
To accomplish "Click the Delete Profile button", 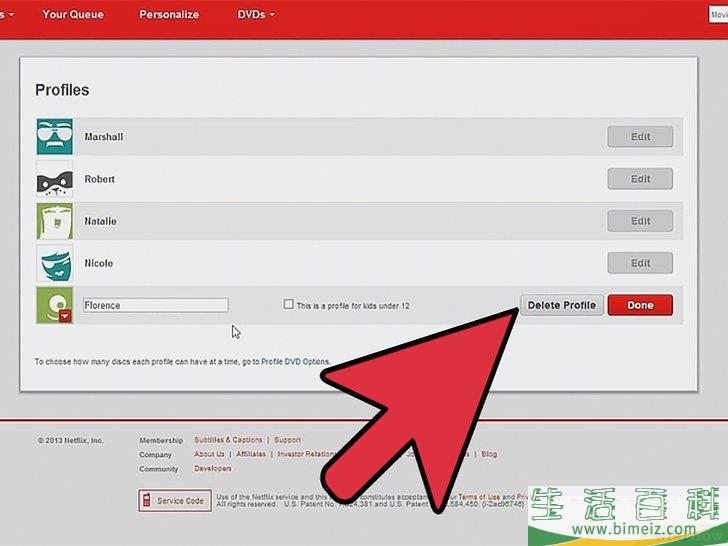I will point(562,305).
